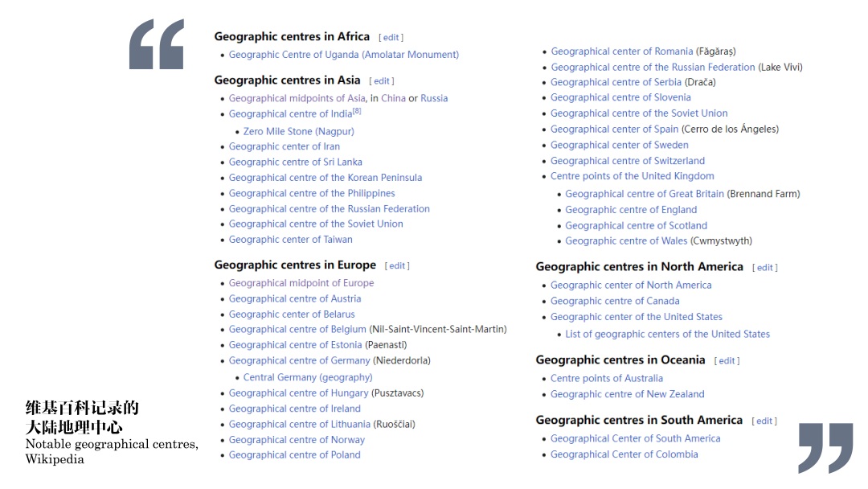Open Zero Mile Stone (Nagpur) link
Viewport: 868px width, 489px height.
tap(298, 131)
